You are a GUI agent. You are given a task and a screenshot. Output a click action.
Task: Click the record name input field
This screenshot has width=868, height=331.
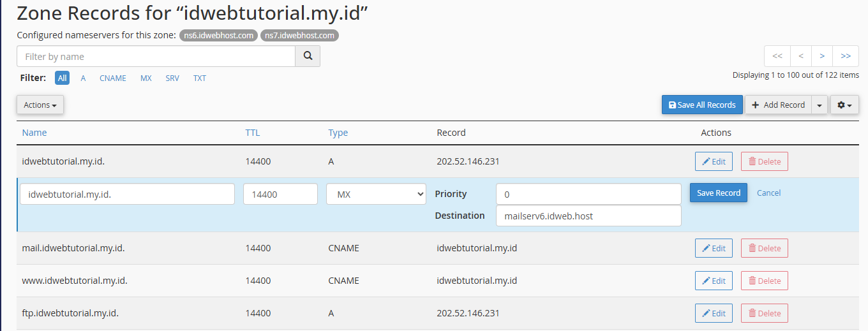click(x=128, y=194)
